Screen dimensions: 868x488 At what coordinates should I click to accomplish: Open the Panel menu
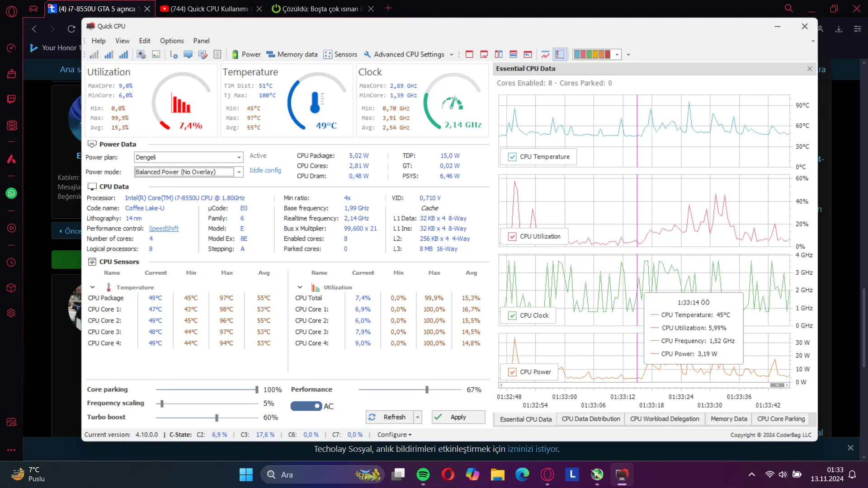(x=201, y=41)
